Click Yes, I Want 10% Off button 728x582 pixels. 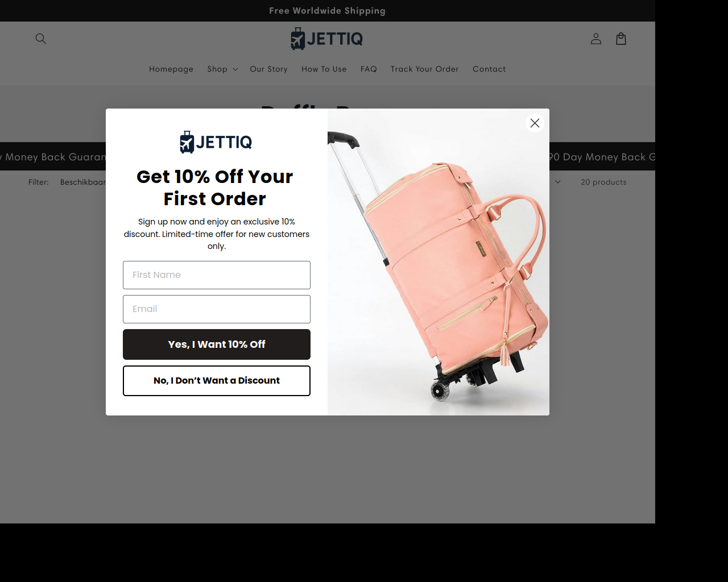point(217,344)
